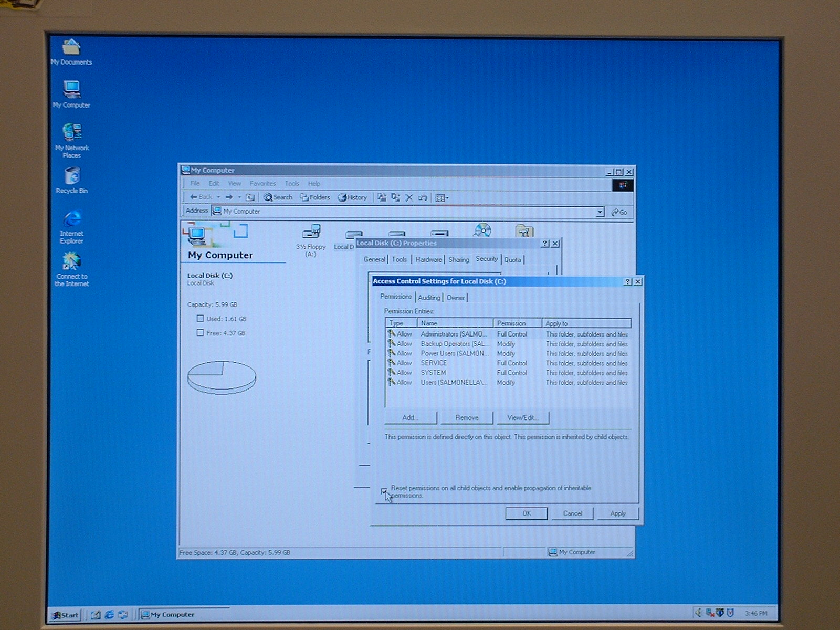Open the Recycle Bin desktop icon

[x=72, y=177]
